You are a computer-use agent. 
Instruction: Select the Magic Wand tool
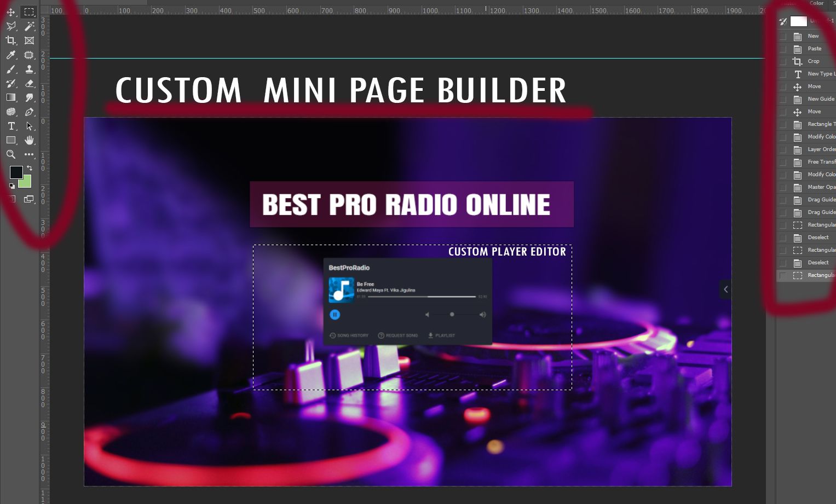(x=29, y=26)
